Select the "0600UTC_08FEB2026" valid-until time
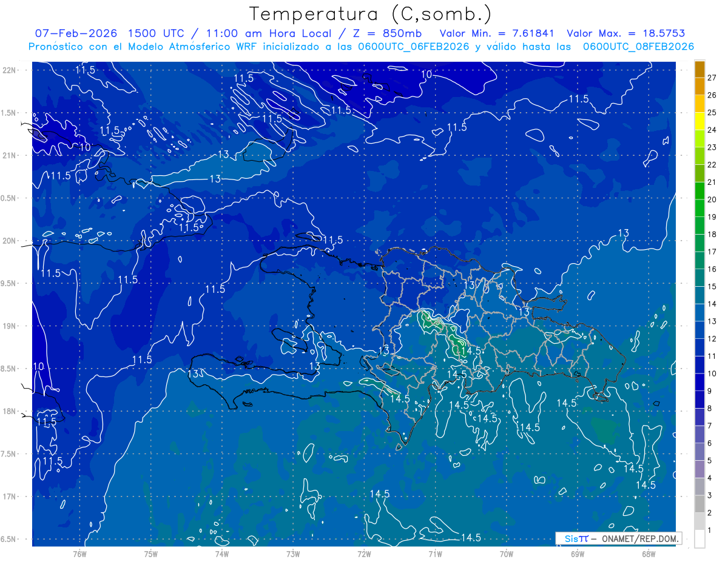The height and width of the screenshot is (562, 728). (638, 47)
